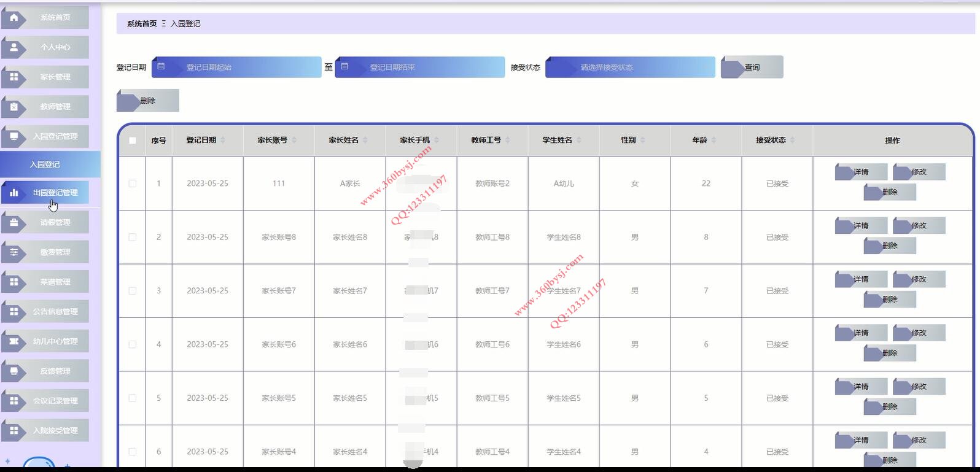This screenshot has height=472, width=980.
Task: Open the 接受状态 selection dropdown
Action: tap(630, 68)
